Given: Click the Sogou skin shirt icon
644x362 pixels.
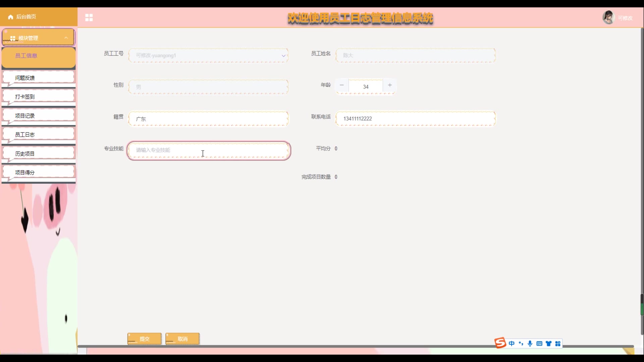Looking at the screenshot, I should click(549, 344).
